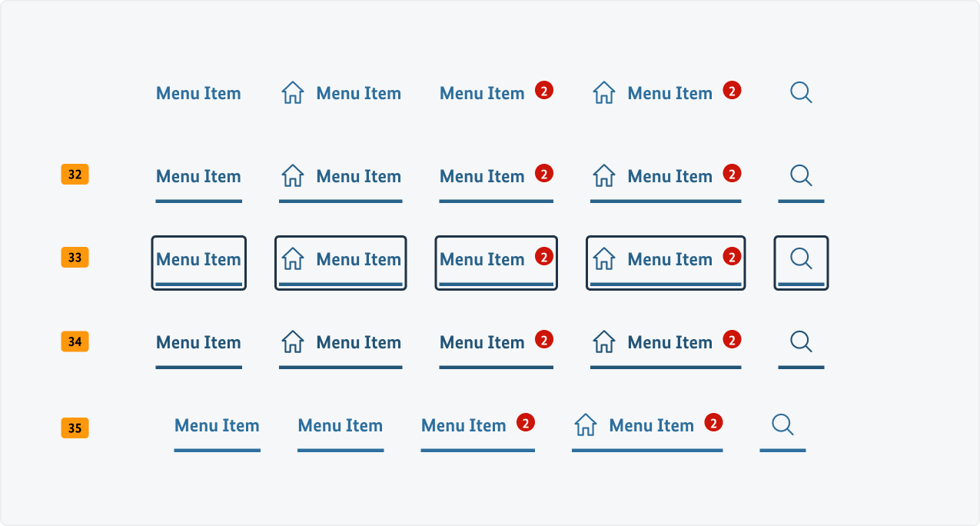Select the boxed Menu Item in row 33
Viewport: 980px width, 526px height.
198,259
